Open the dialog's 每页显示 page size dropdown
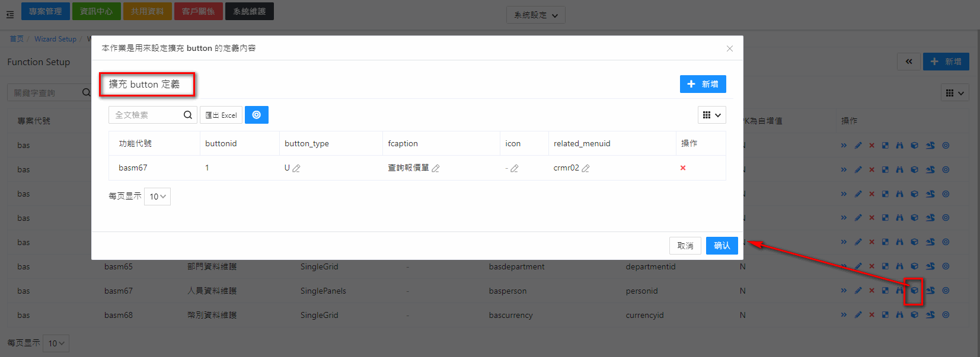Image resolution: width=980 pixels, height=357 pixels. coord(157,197)
